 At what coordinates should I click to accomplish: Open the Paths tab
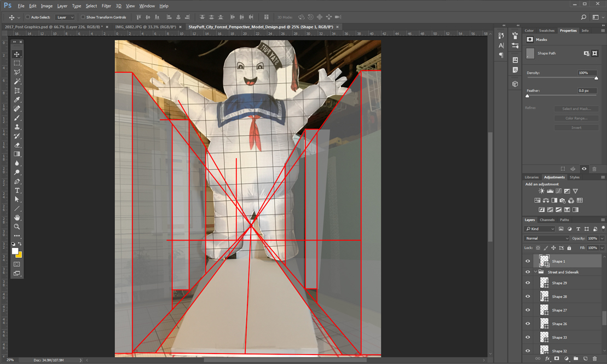point(564,220)
